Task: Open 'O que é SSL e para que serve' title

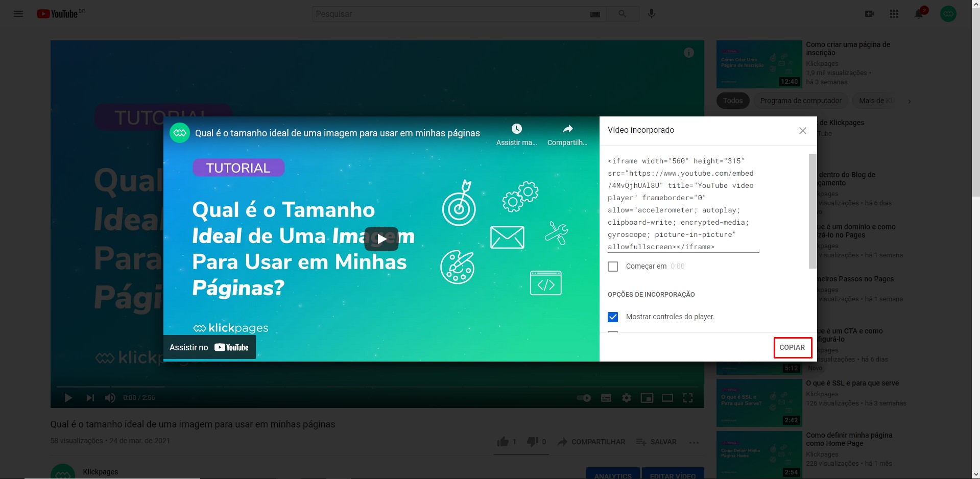Action: [x=852, y=383]
